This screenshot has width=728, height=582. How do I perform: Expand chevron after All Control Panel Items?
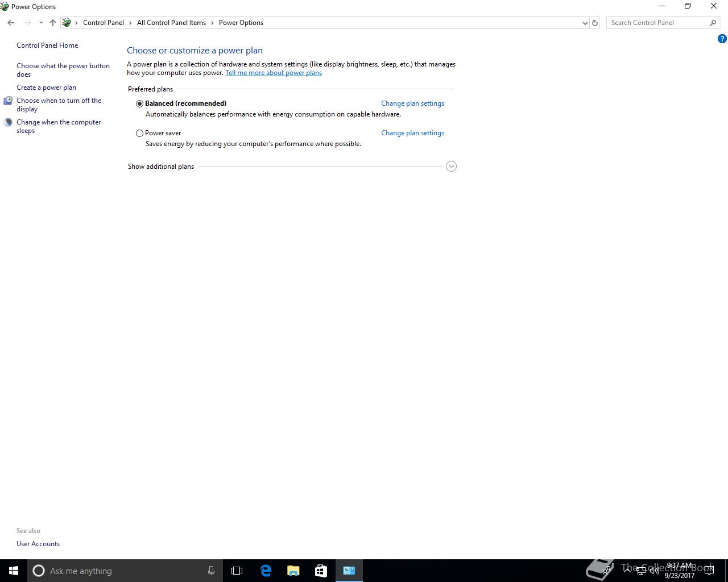[x=212, y=23]
